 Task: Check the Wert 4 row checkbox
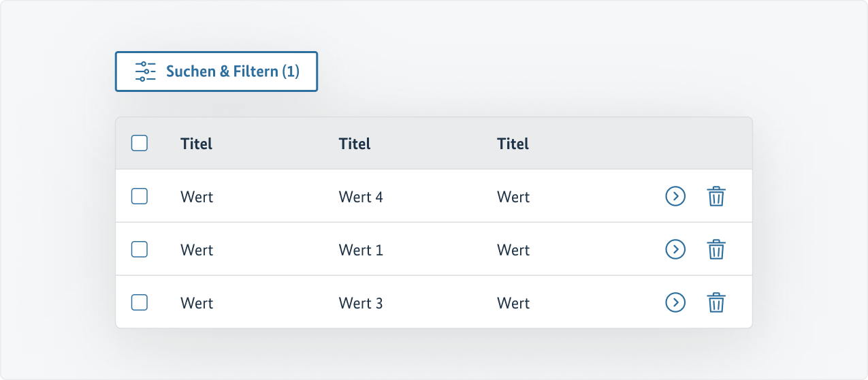pyautogui.click(x=140, y=196)
